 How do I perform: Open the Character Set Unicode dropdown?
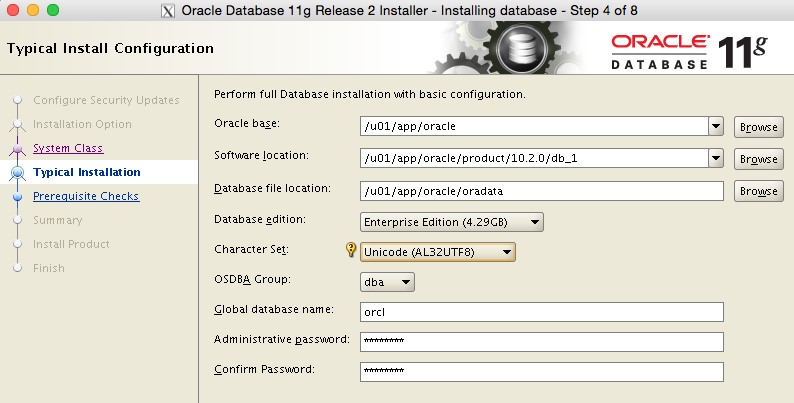[438, 252]
